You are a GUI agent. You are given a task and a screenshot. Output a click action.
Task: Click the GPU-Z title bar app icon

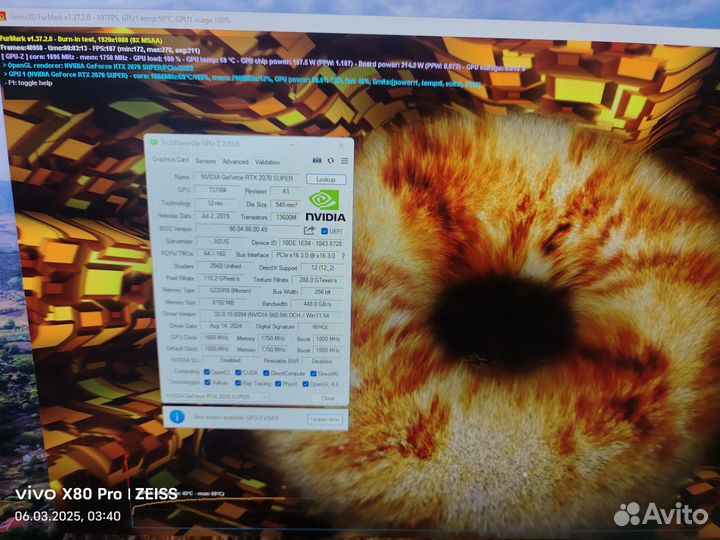154,142
